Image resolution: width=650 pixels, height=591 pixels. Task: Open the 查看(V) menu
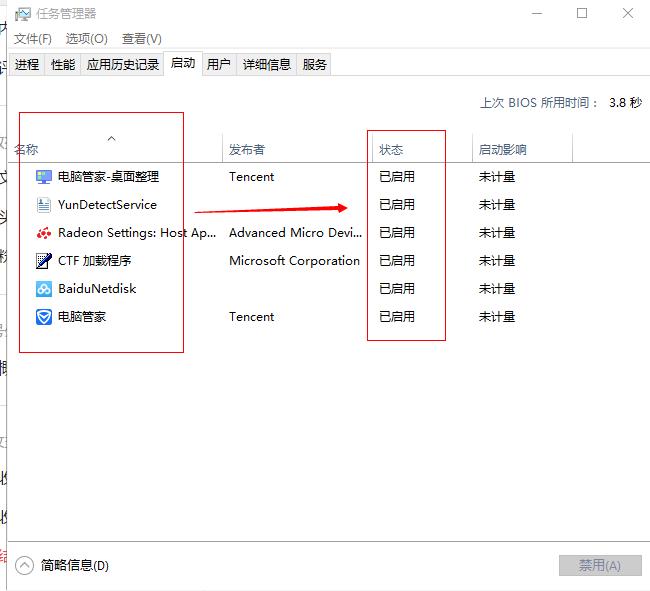[142, 39]
